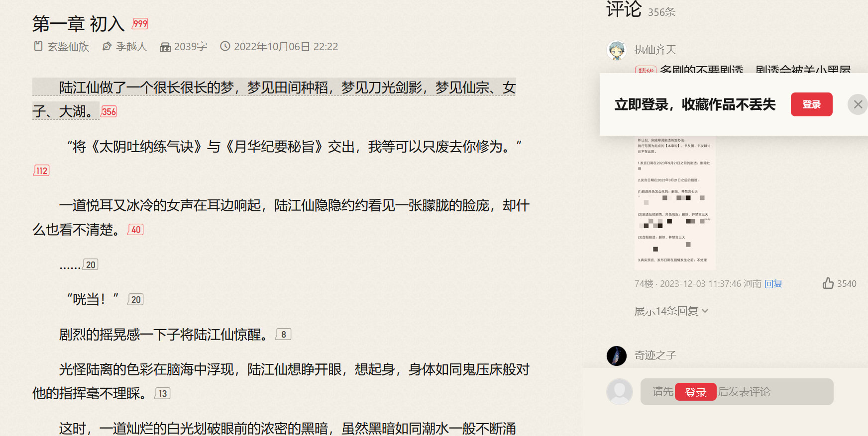Open author page 季越人
Viewport: 868px width, 436px height.
coord(131,47)
